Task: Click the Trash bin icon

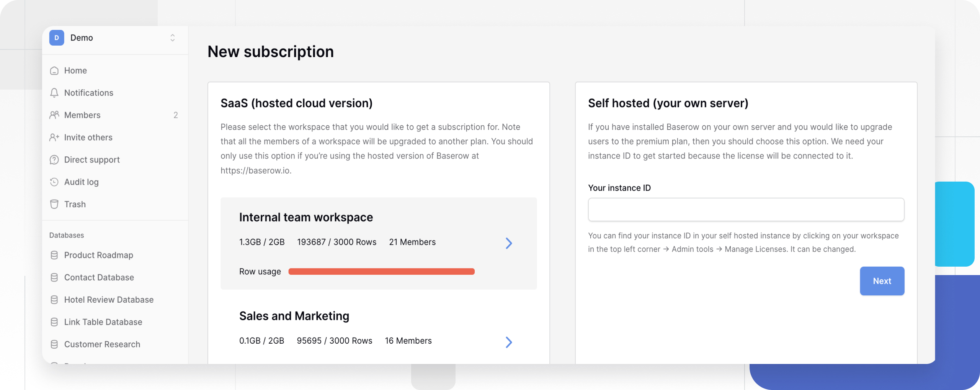Action: (54, 204)
